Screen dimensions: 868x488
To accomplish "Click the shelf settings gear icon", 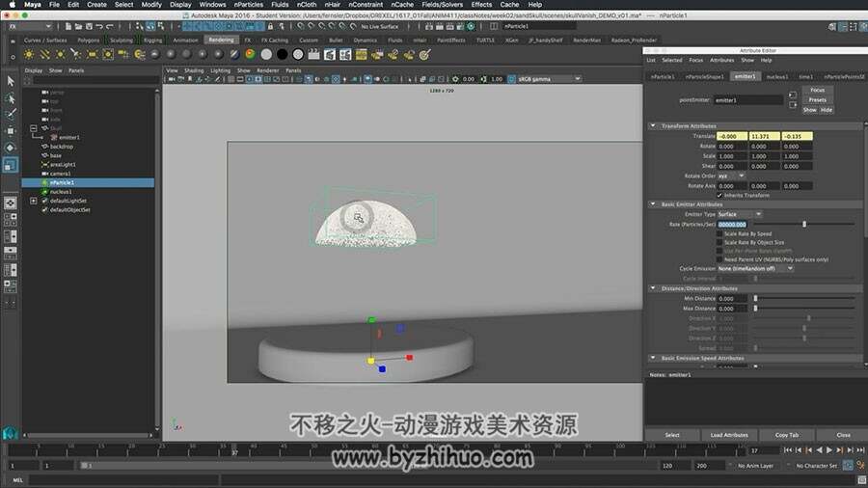I will tap(13, 57).
